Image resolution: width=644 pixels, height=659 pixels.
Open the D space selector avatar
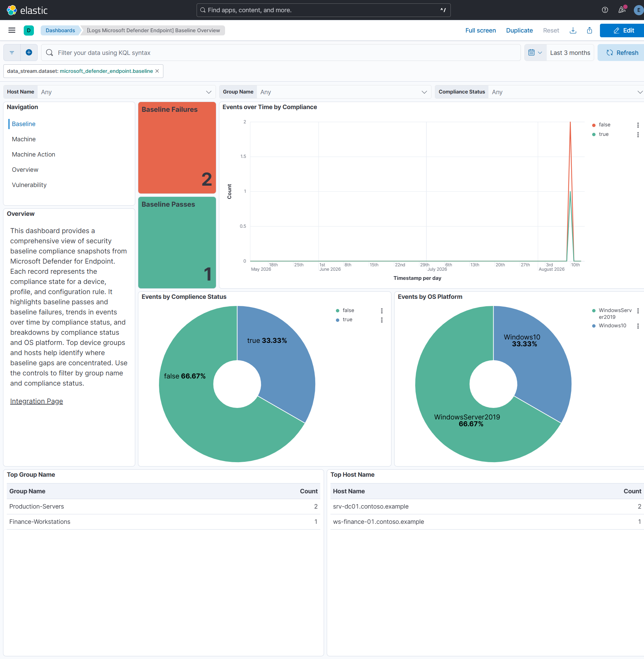tap(29, 30)
